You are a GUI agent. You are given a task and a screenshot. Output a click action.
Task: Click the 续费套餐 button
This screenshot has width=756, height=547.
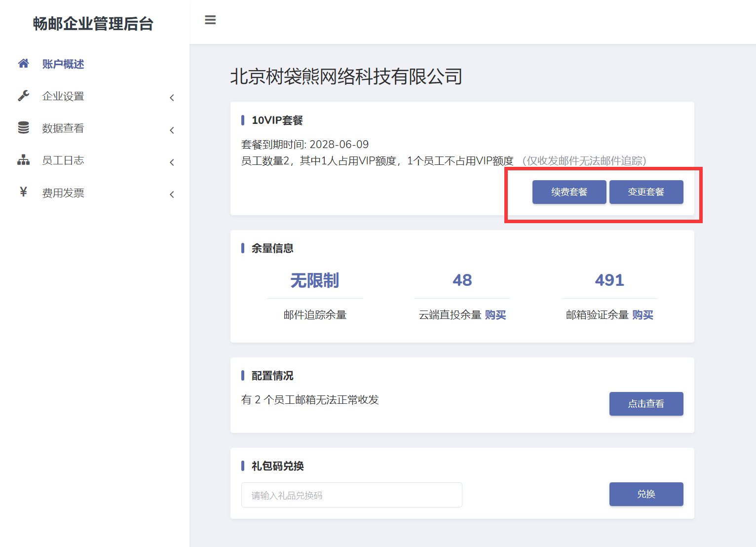click(569, 192)
